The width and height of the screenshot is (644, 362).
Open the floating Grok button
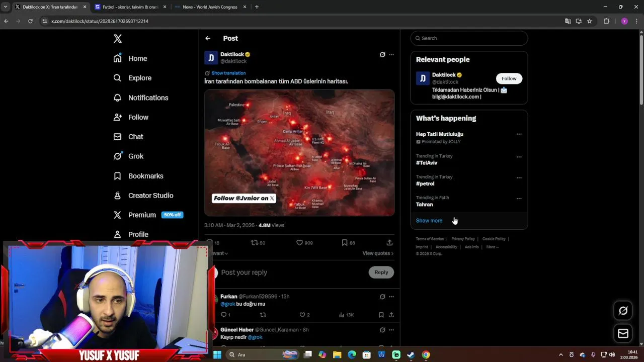[623, 311]
